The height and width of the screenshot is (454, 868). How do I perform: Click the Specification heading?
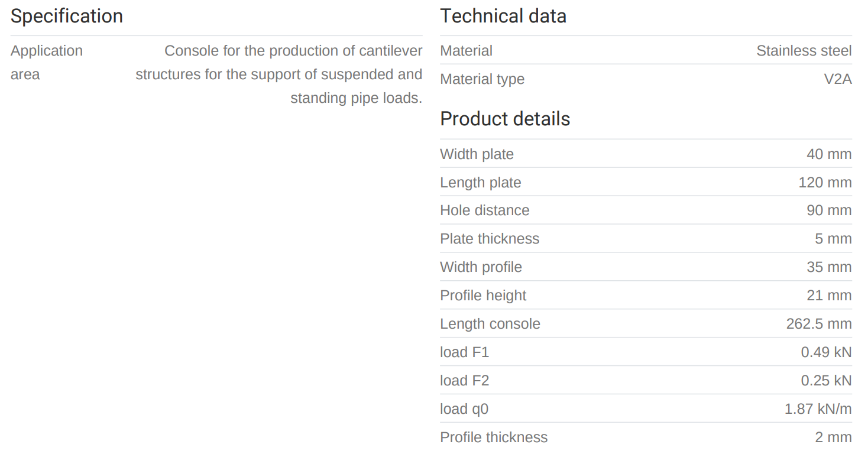67,16
